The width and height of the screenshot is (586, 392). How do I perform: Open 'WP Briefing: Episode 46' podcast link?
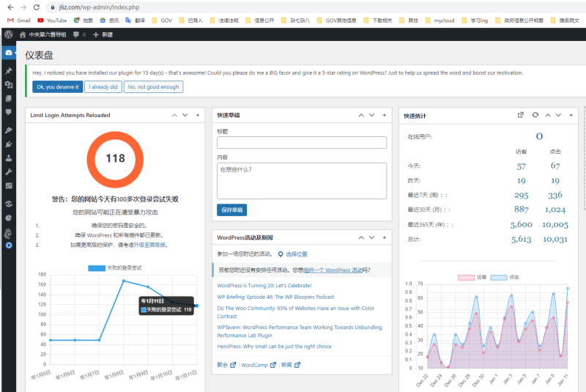[275, 297]
